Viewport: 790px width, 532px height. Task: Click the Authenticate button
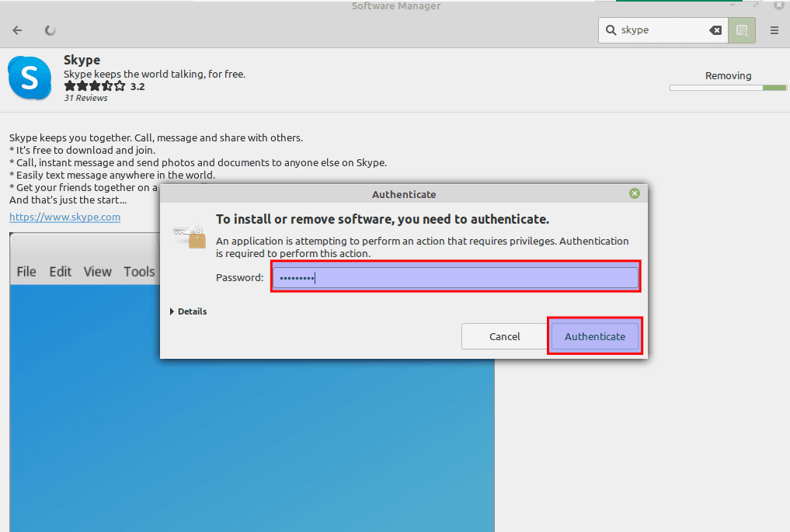pyautogui.click(x=594, y=336)
